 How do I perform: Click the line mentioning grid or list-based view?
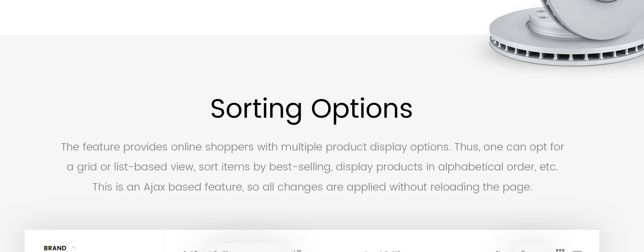[312, 167]
